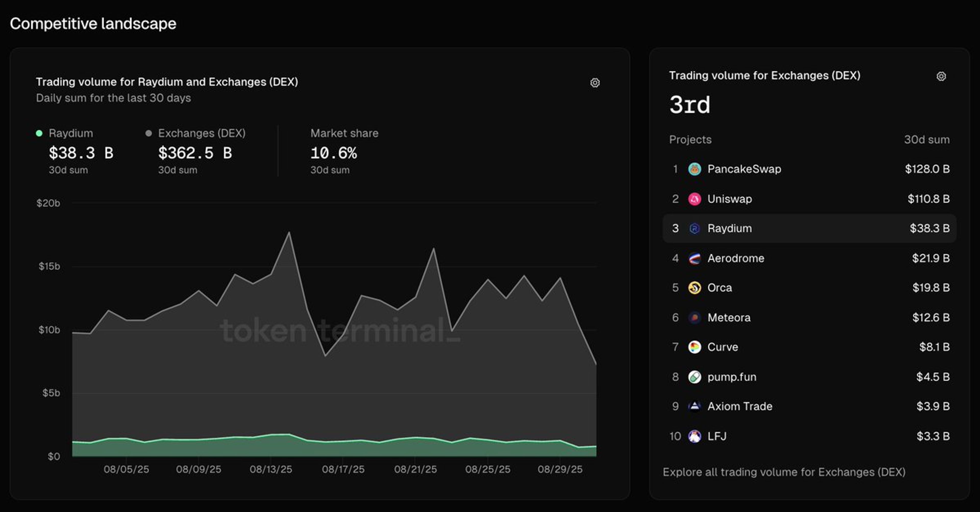Viewport: 980px width, 512px height.
Task: Toggle the Raydium green legend dot
Action: point(39,133)
